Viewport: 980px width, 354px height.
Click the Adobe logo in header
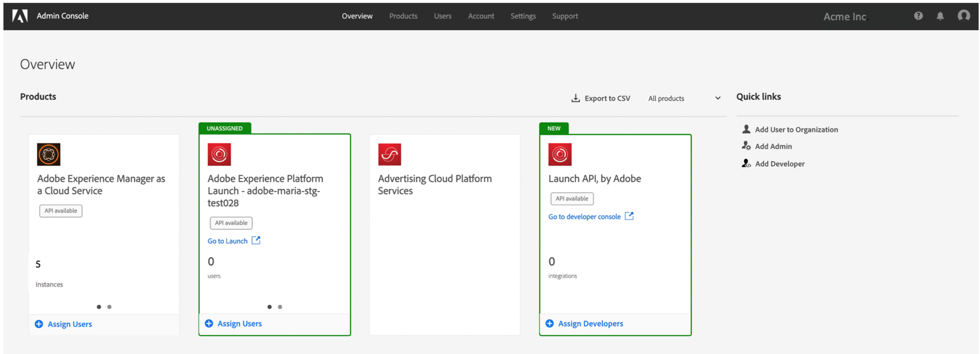20,16
